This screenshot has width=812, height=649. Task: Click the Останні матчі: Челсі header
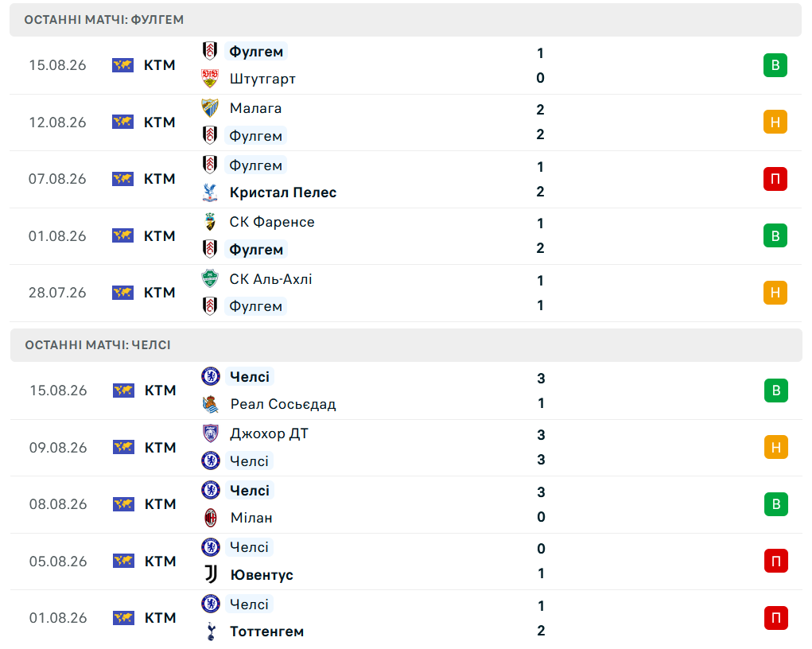point(406,345)
